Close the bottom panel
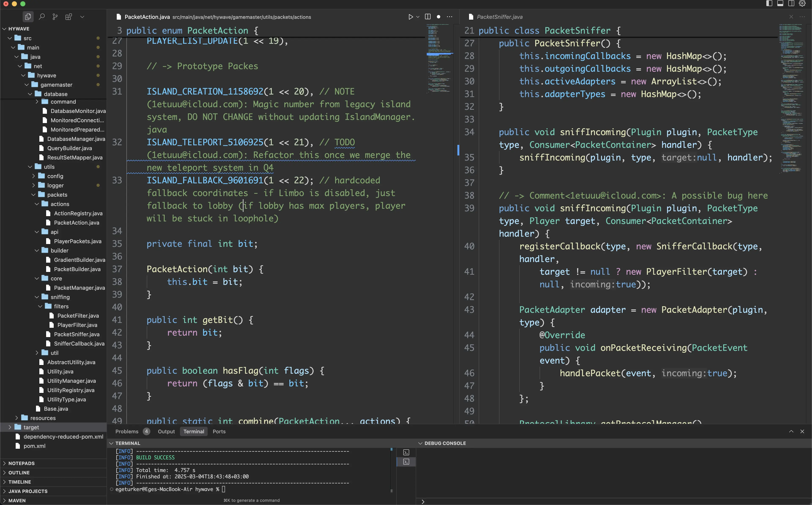The image size is (812, 505). click(802, 432)
